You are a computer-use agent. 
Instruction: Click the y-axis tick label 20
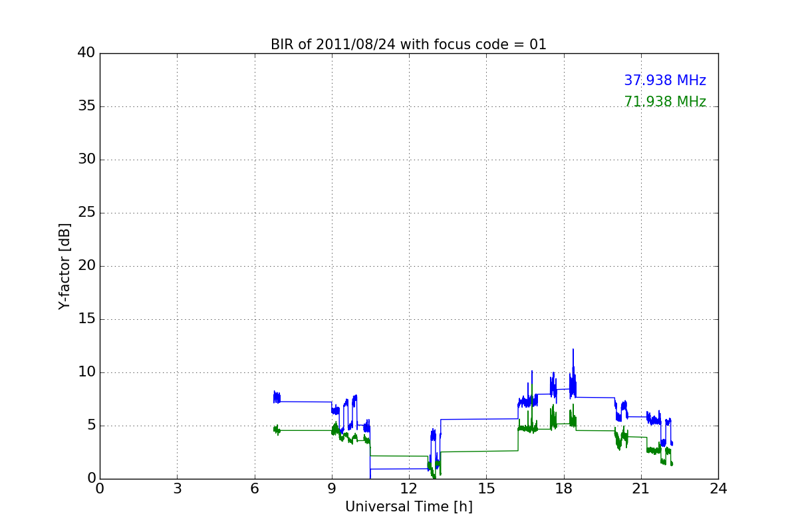tap(86, 266)
